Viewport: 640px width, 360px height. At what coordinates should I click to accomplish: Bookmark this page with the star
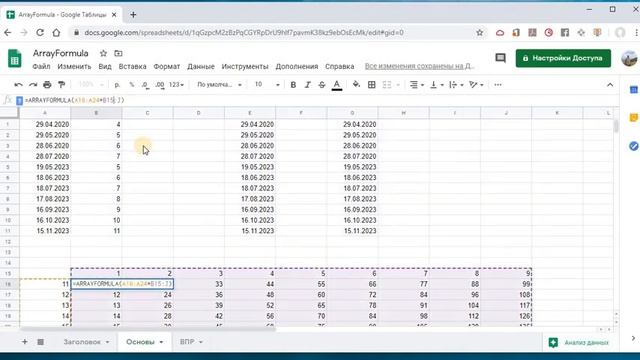coord(480,33)
